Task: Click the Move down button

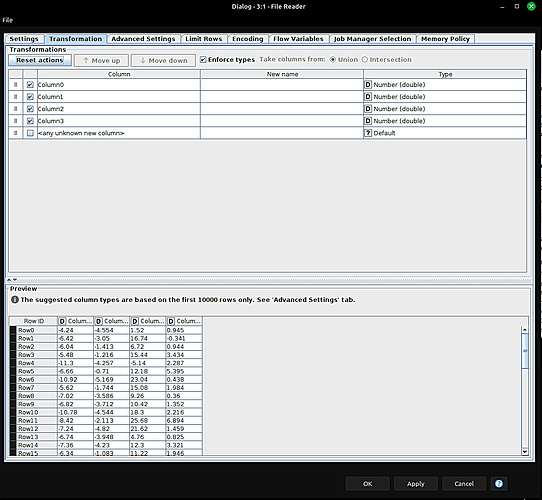Action: (163, 61)
